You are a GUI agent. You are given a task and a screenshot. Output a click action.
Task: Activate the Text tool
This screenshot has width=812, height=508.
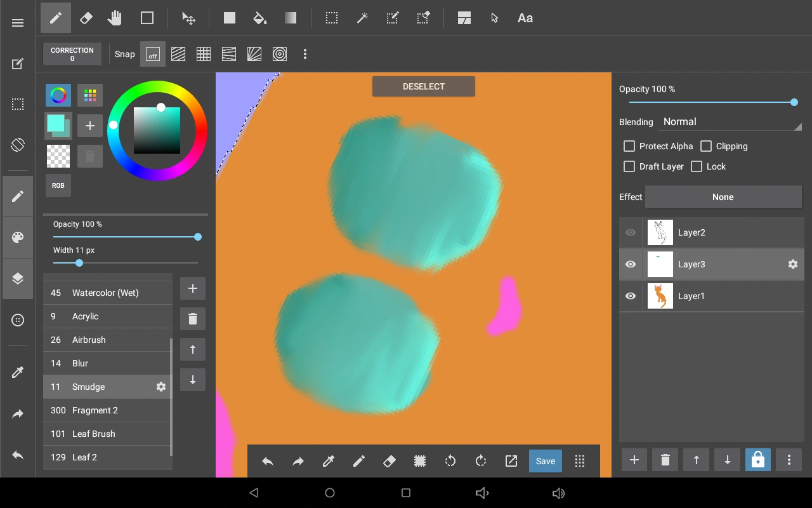(525, 18)
